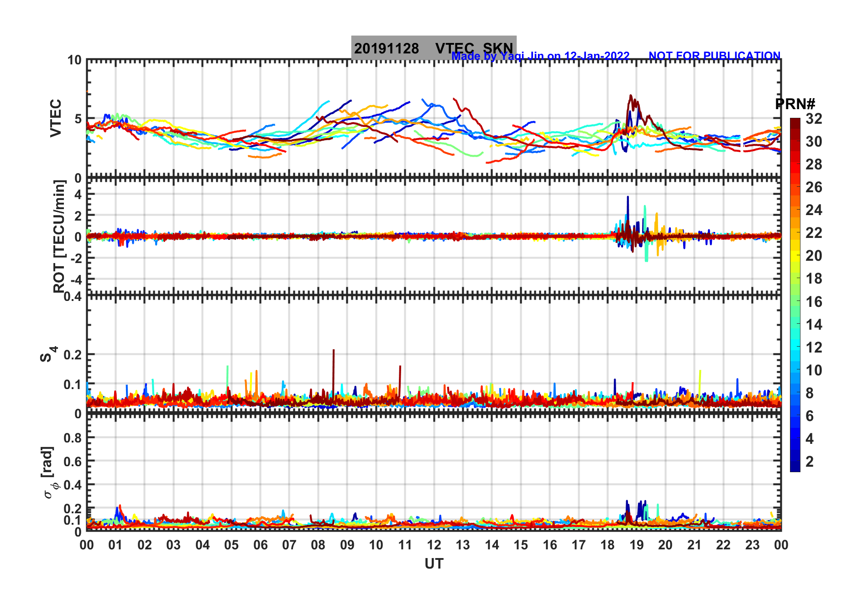868x590 pixels.
Task: Click colorbar tick label '28'
Action: 814,164
